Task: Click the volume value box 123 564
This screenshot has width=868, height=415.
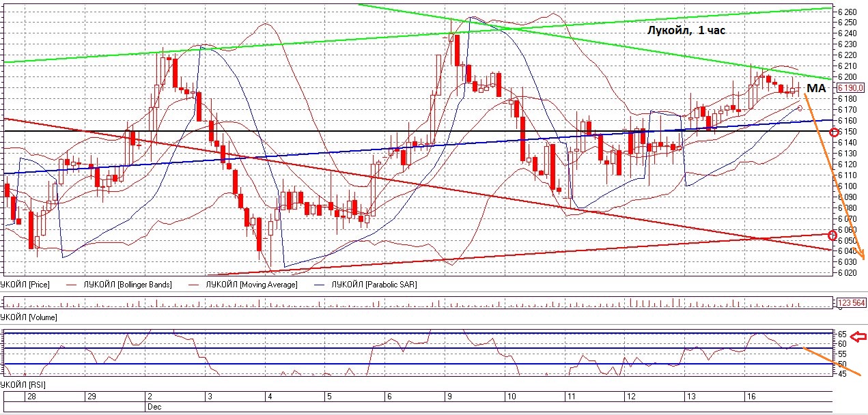Action: (850, 302)
